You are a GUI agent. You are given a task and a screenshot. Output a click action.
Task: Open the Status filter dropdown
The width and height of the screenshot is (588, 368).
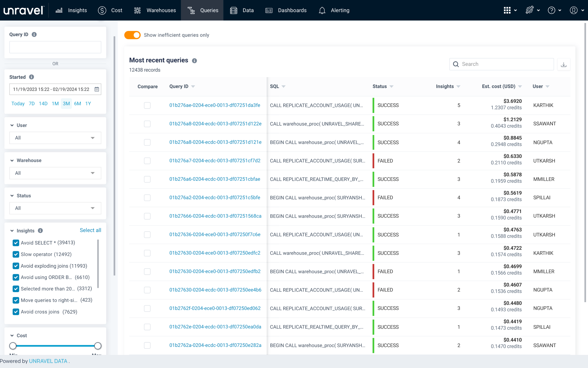(55, 208)
